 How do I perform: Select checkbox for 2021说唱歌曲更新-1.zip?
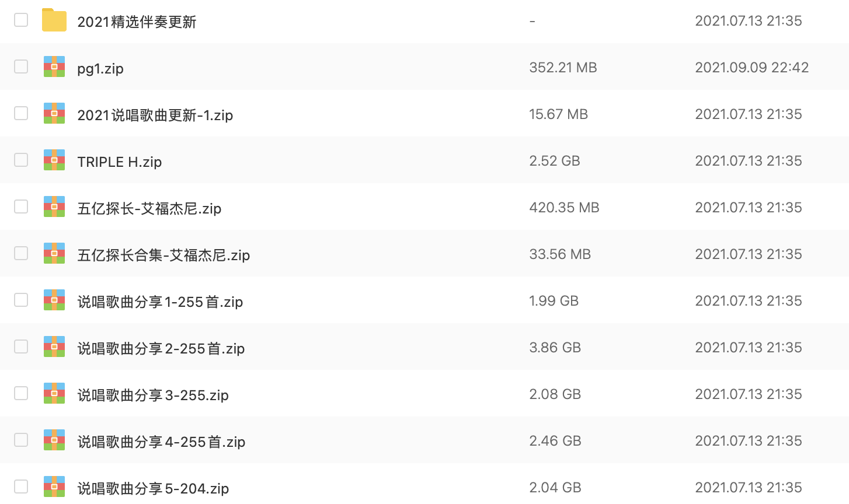21,113
